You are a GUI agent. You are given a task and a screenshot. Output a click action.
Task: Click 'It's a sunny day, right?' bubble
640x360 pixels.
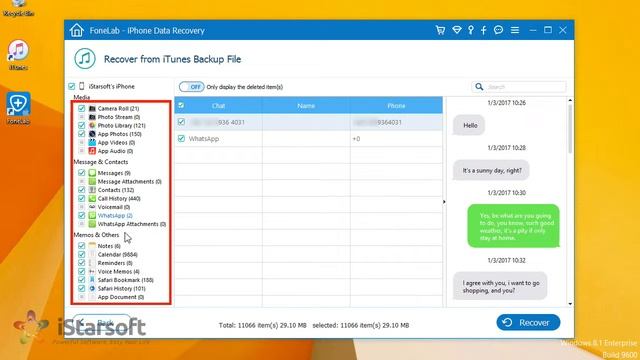point(491,171)
